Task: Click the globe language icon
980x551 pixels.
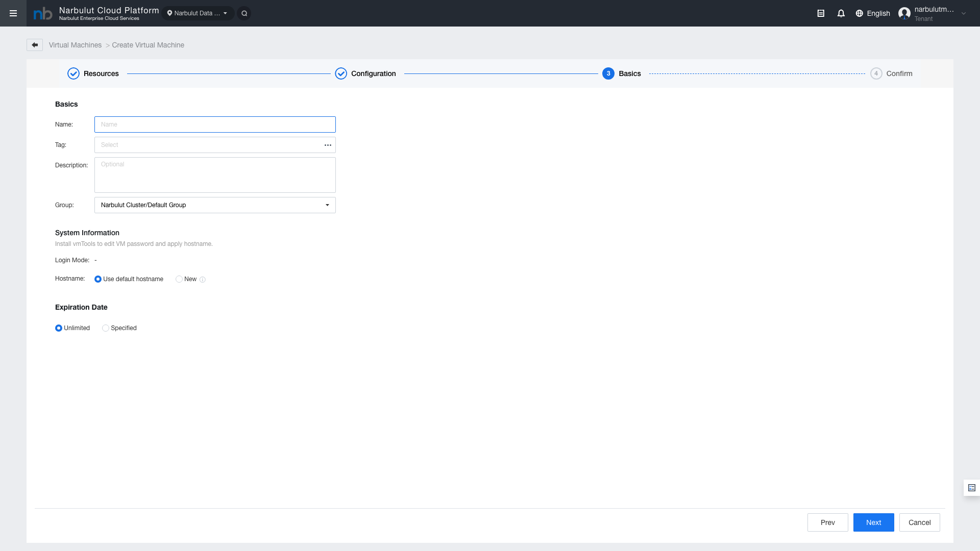Action: tap(860, 13)
